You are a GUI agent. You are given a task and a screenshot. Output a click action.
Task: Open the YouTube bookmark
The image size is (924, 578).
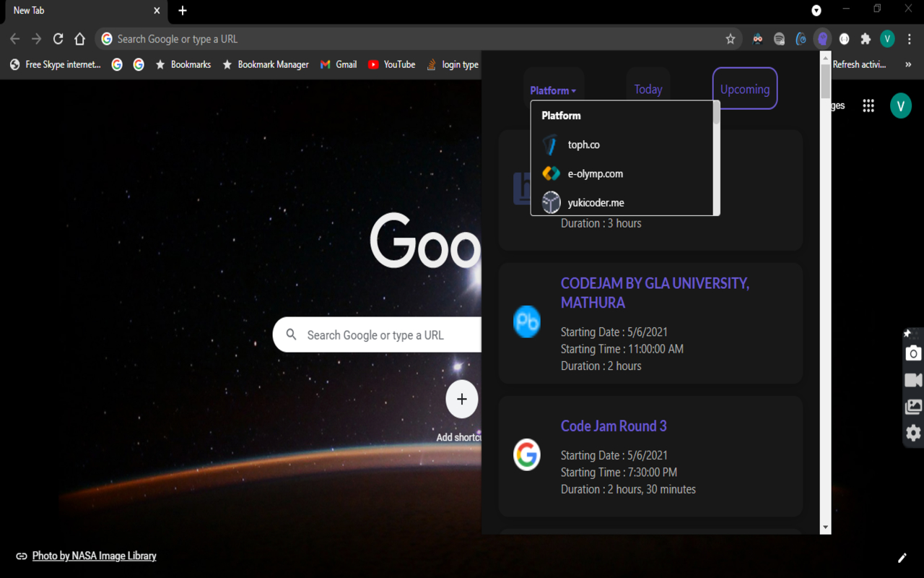click(x=391, y=64)
